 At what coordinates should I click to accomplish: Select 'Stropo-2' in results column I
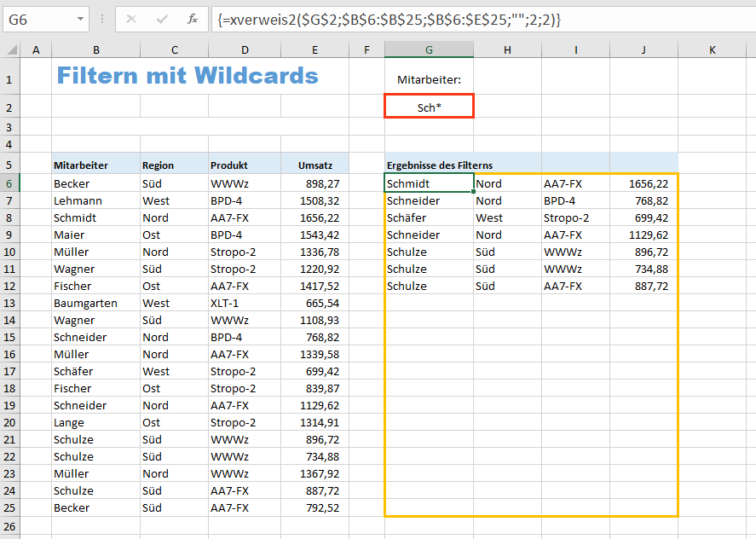pyautogui.click(x=575, y=218)
